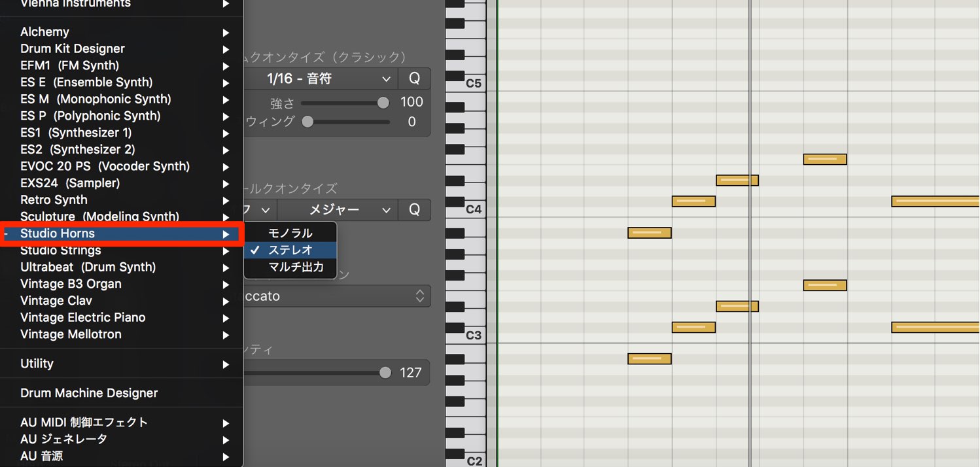
Task: Select the long C4 note at right edge
Action: (x=936, y=201)
